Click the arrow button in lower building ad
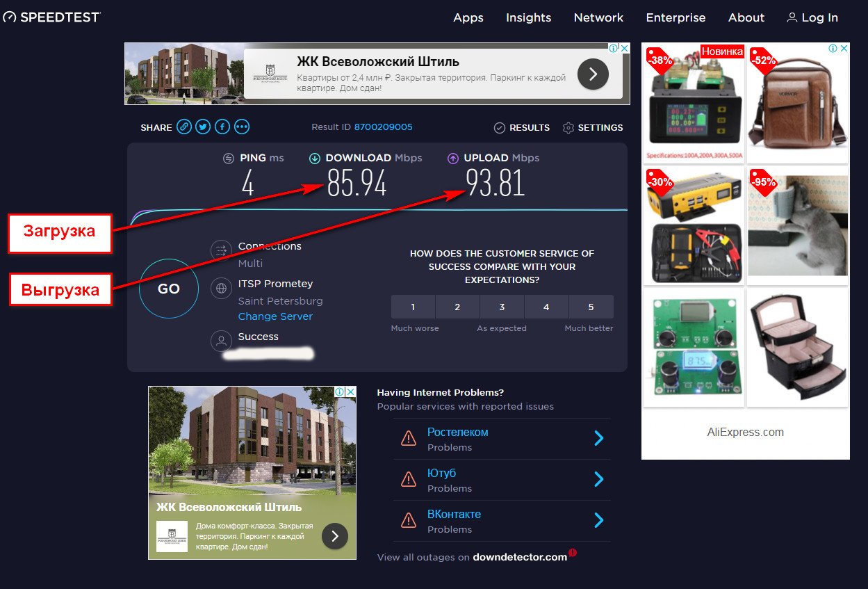This screenshot has height=589, width=868. (x=335, y=536)
